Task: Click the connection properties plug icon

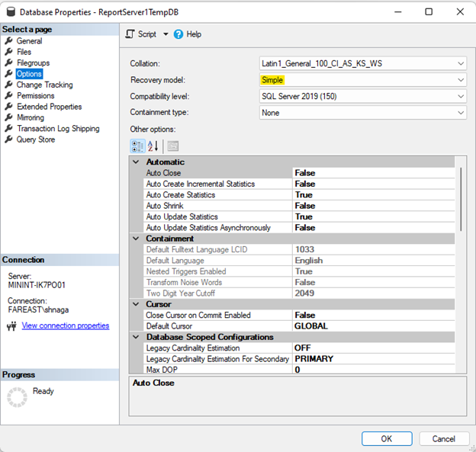Action: [x=11, y=326]
